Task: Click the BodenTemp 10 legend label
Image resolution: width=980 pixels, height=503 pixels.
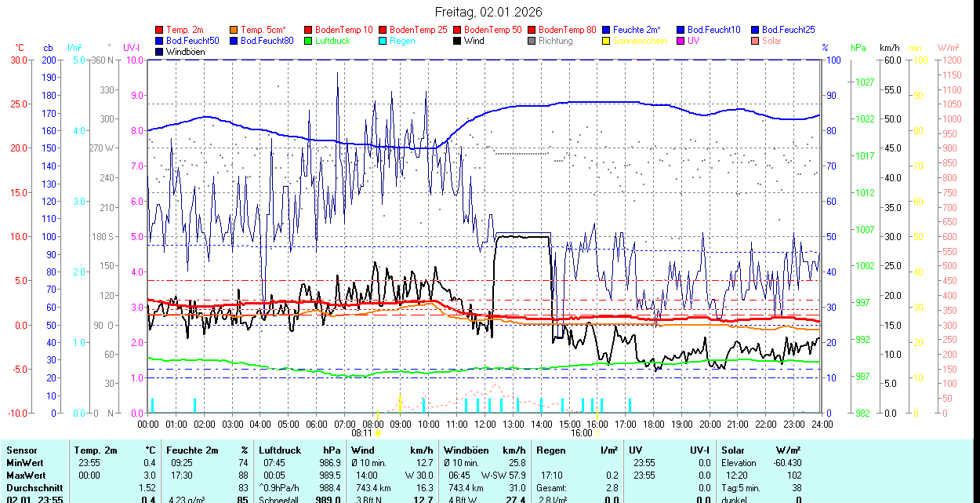Action: (x=344, y=30)
